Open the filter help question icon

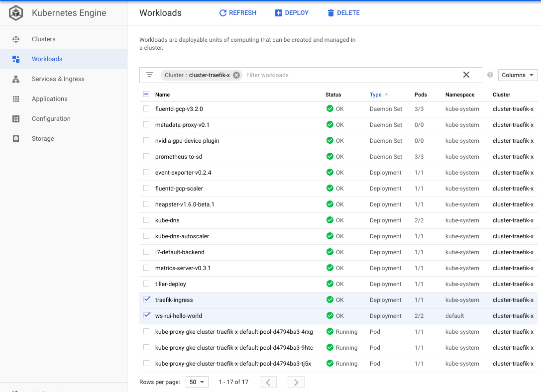(x=490, y=75)
